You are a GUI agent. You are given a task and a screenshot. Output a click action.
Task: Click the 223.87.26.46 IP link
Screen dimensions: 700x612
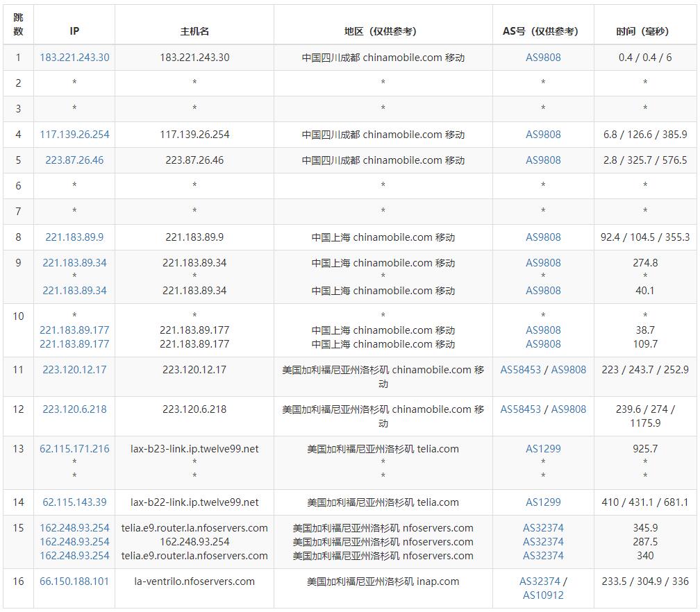74,160
